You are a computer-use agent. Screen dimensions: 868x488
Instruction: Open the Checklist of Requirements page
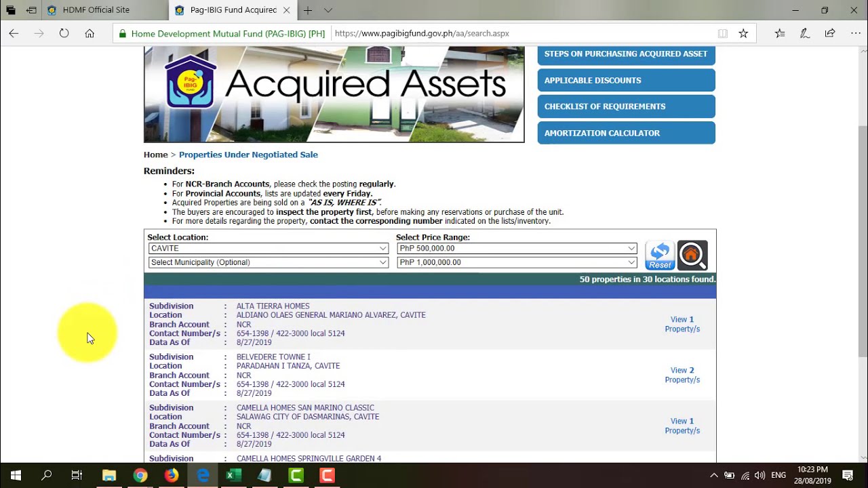(626, 106)
